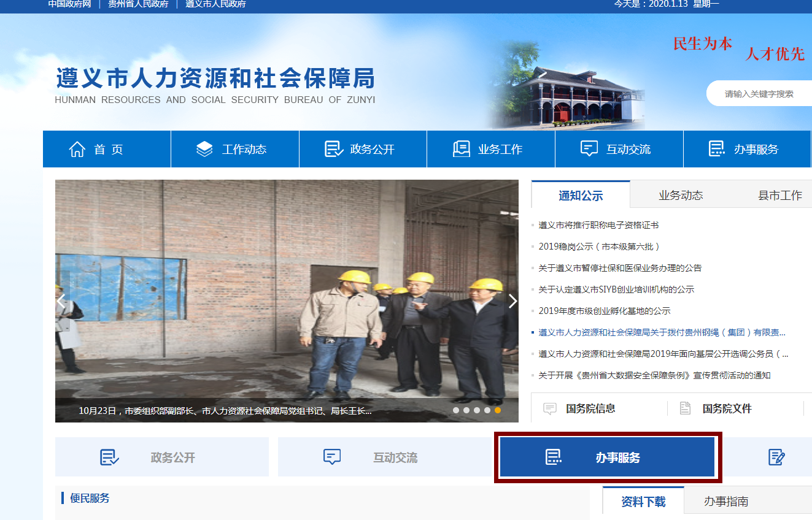Select 互动交流 from the main navigation
This screenshot has height=520, width=812.
(618, 148)
